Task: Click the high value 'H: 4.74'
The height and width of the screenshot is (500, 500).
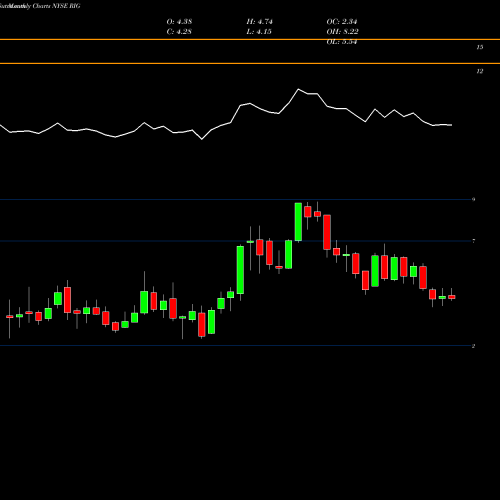Action: coord(259,22)
